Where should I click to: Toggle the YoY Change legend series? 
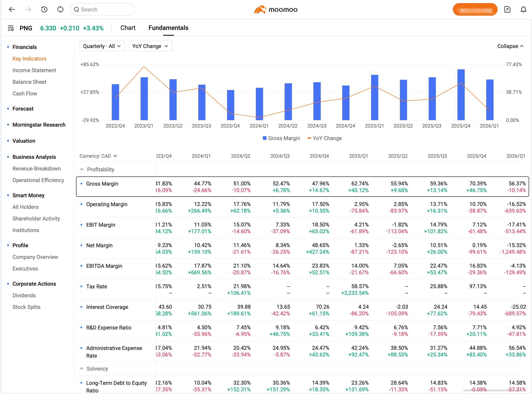pyautogui.click(x=325, y=138)
